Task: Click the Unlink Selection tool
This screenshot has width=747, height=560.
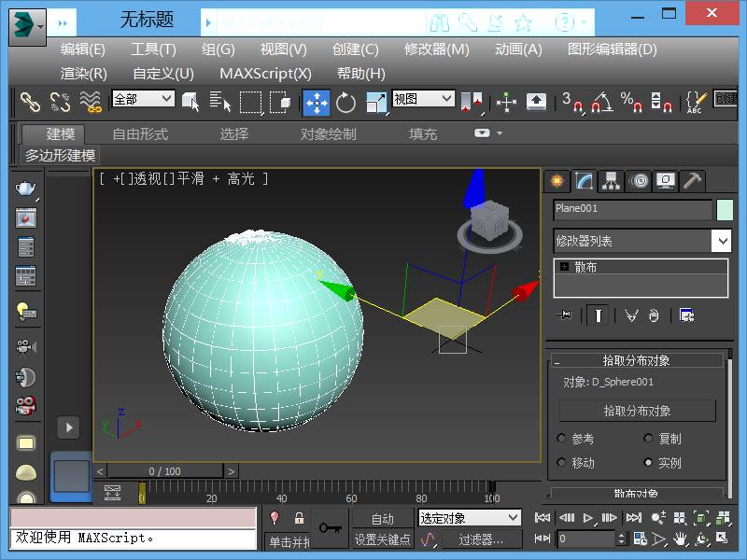Action: (x=60, y=102)
